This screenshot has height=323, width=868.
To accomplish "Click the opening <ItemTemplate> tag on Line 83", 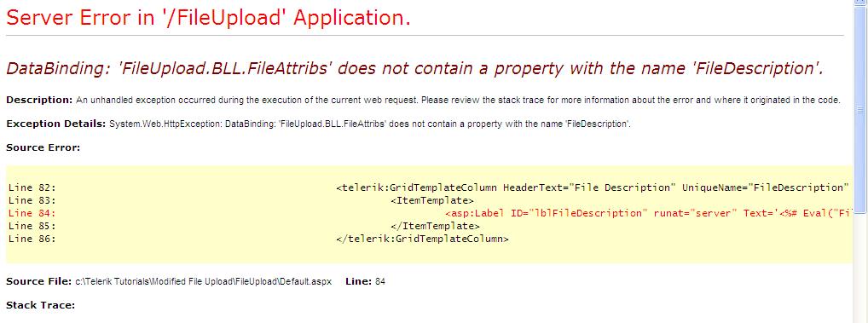I will coord(431,200).
